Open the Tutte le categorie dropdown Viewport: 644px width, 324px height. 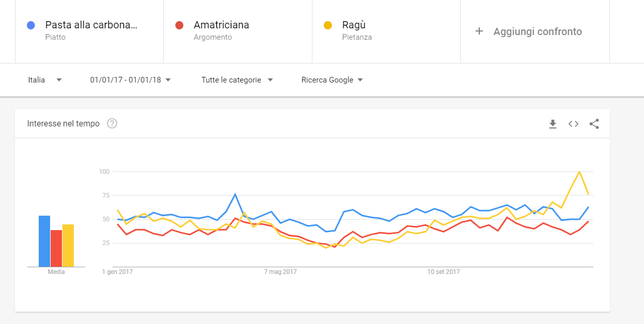click(237, 80)
